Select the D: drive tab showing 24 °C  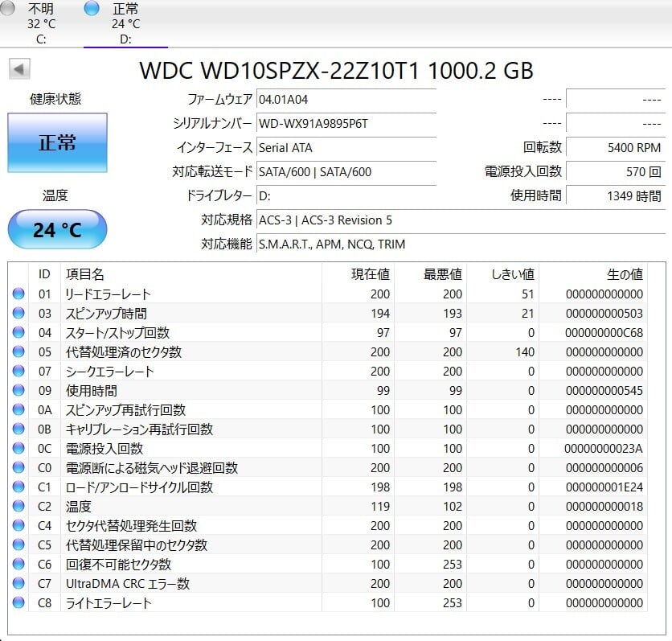[x=125, y=23]
